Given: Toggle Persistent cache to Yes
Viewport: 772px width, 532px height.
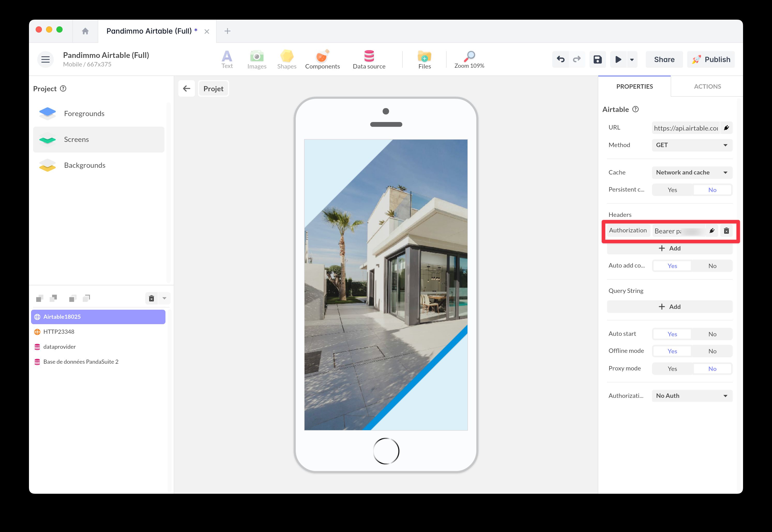Looking at the screenshot, I should [672, 189].
